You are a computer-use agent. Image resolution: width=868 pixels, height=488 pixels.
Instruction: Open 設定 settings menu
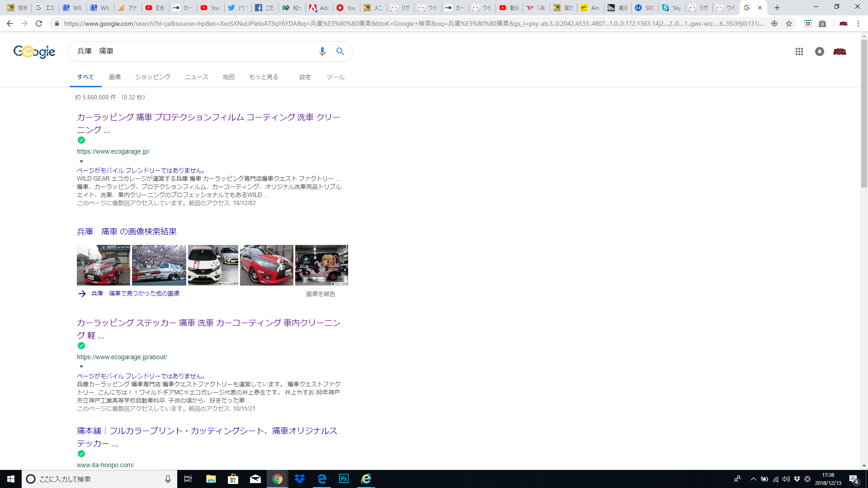coord(305,77)
